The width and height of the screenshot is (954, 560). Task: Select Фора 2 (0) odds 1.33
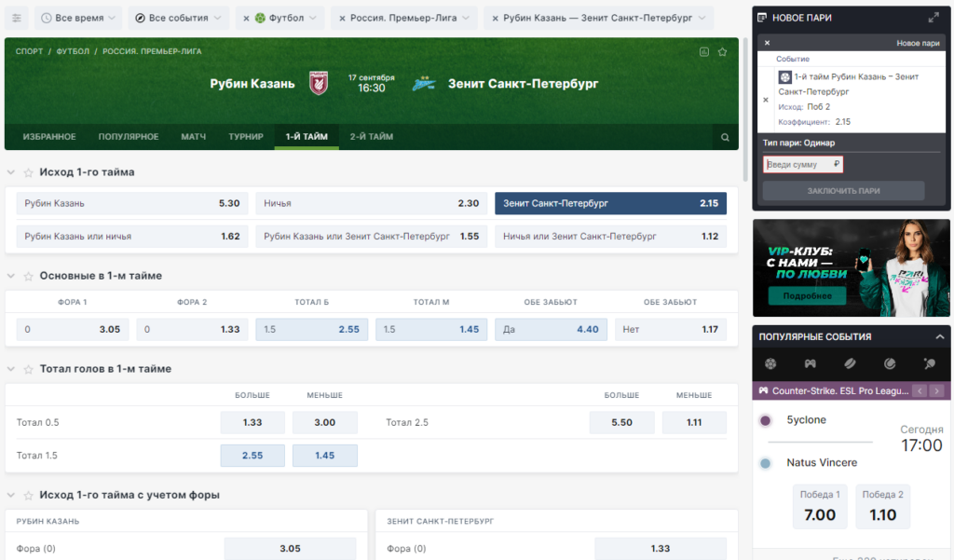tap(192, 329)
